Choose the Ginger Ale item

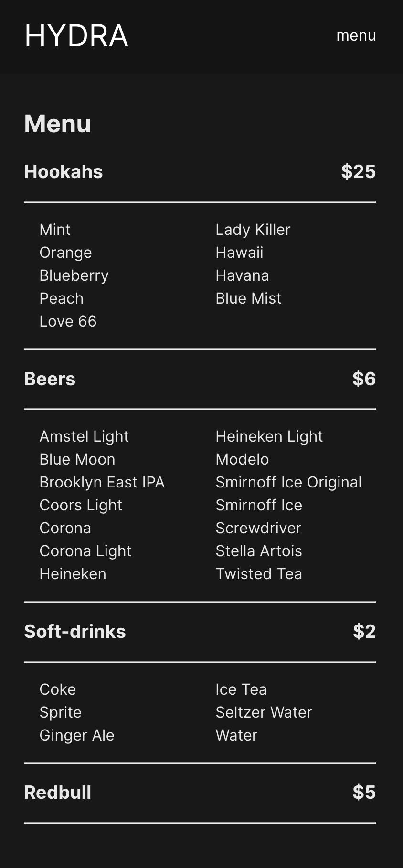(77, 735)
